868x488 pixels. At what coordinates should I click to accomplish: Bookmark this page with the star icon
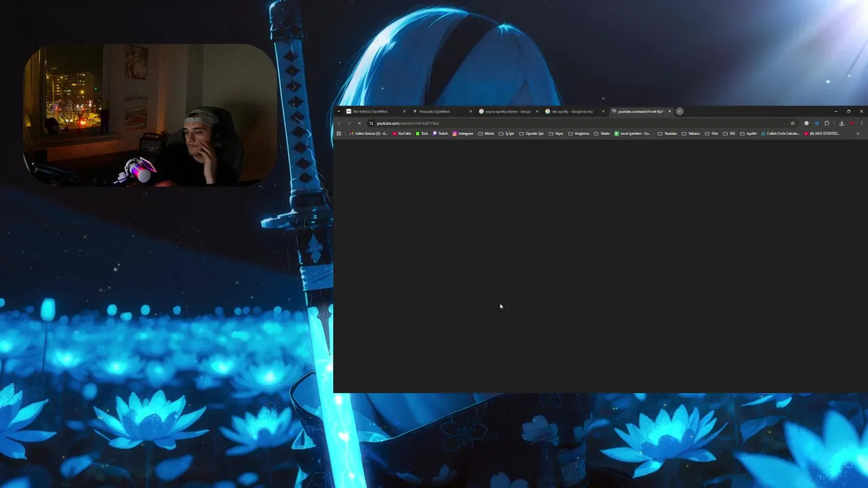point(793,123)
